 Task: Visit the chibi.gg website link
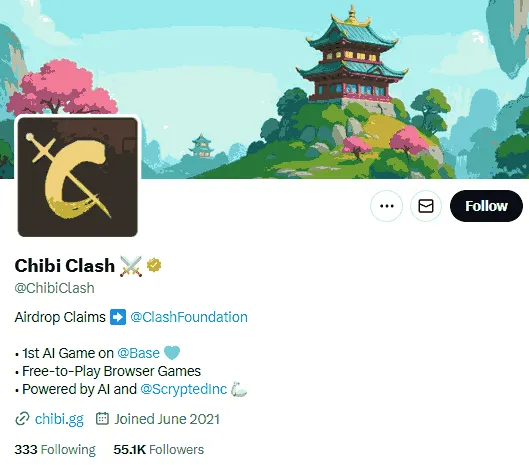click(59, 419)
